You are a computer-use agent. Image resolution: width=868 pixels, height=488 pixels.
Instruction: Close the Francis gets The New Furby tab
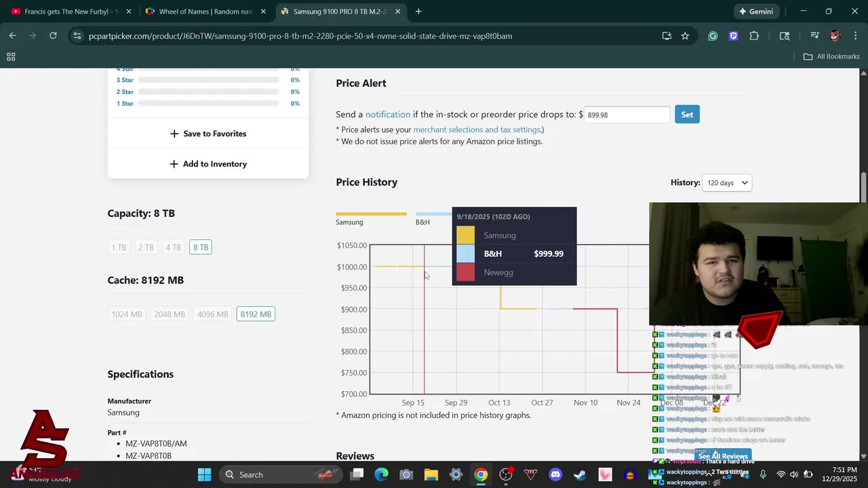click(x=129, y=12)
